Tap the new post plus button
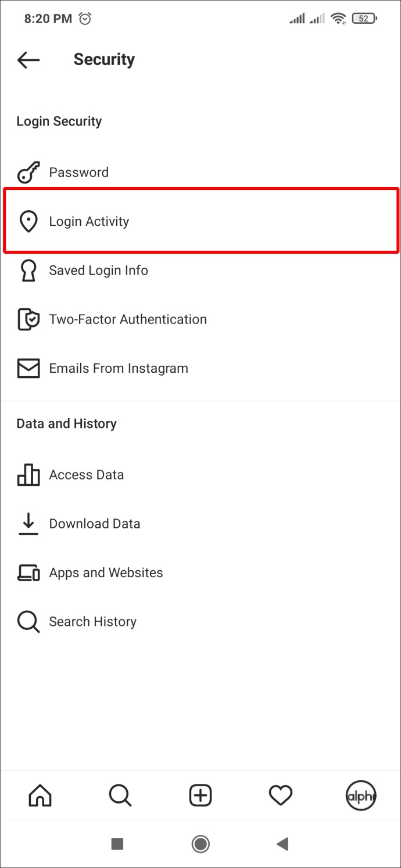Viewport: 401px width, 868px height. pyautogui.click(x=201, y=795)
